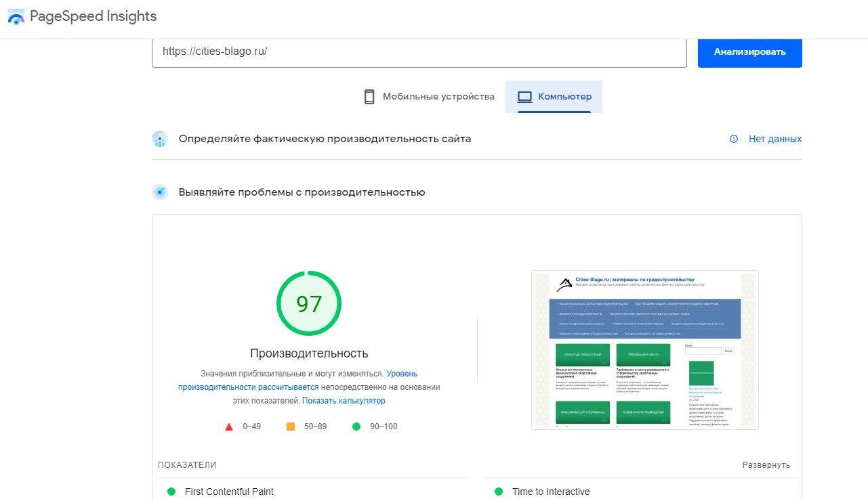Click the mobile phone icon
The height and width of the screenshot is (501, 868).
click(369, 97)
